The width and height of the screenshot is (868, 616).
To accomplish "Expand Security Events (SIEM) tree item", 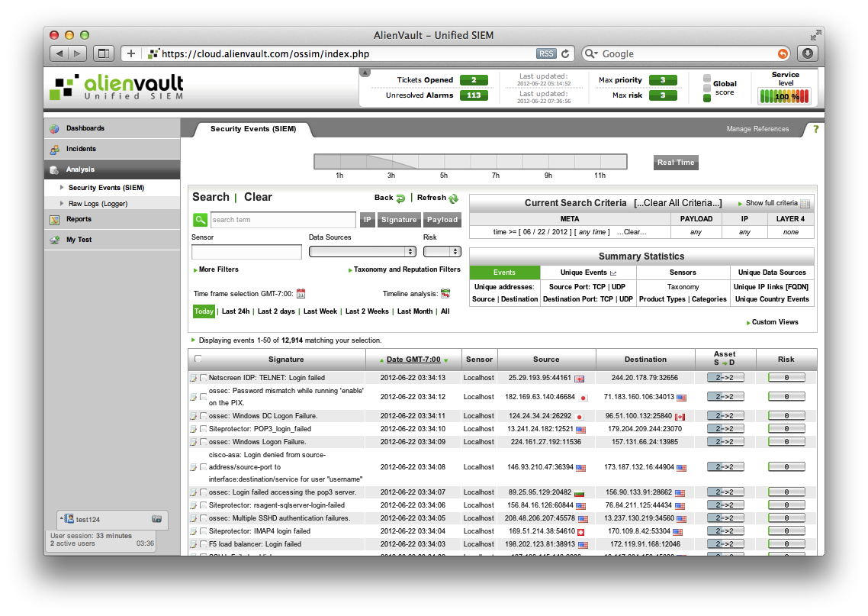I will click(62, 188).
